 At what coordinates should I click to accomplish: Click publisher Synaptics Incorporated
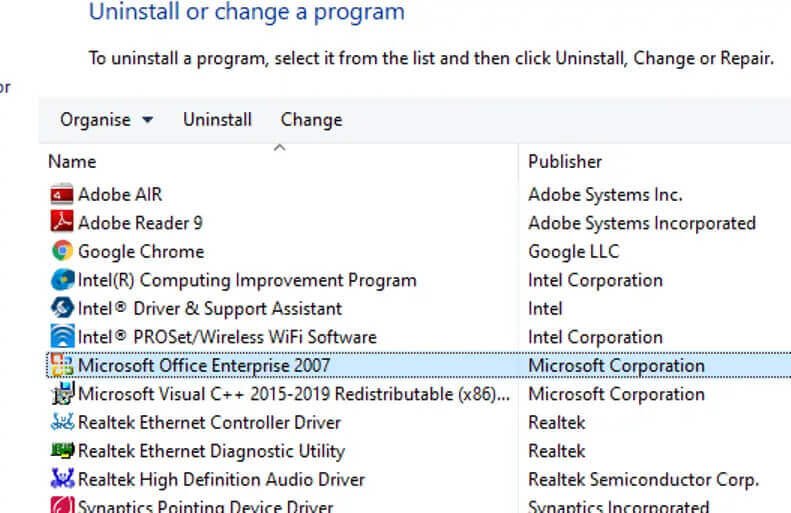pos(618,506)
